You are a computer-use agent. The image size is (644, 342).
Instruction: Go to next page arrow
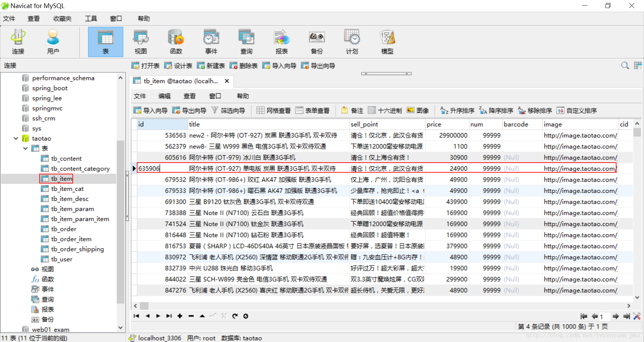615,316
